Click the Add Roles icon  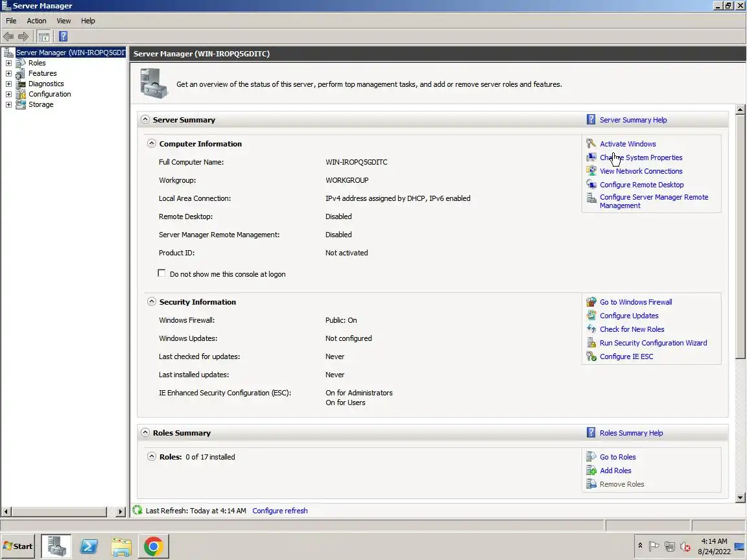[591, 471]
